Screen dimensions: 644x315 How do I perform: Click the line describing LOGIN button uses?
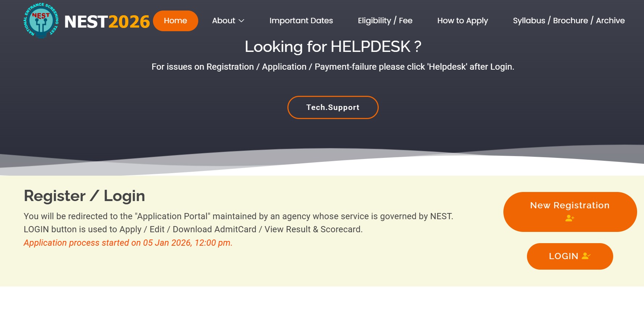pyautogui.click(x=193, y=229)
